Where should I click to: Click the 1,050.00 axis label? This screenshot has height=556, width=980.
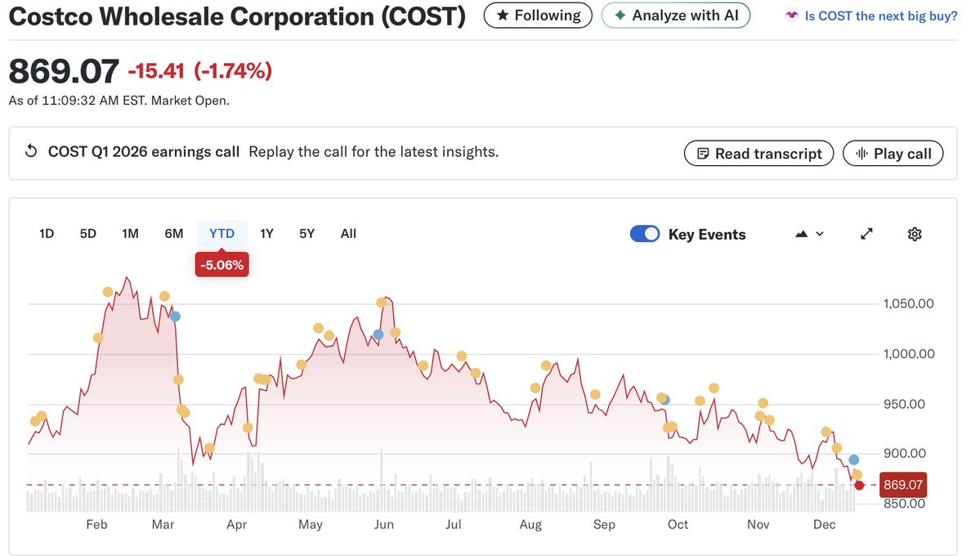908,304
